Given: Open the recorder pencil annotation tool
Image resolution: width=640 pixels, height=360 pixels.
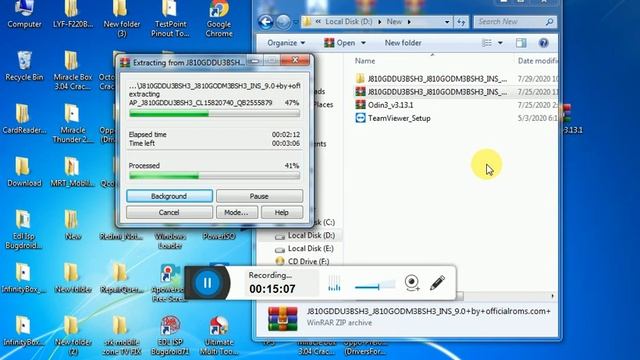Looking at the screenshot, I should (437, 282).
